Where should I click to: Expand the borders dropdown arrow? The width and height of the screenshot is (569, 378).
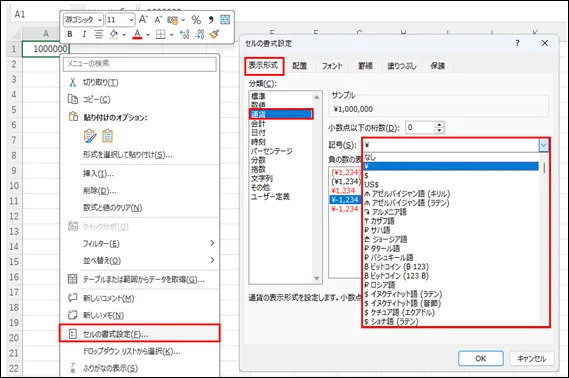coord(171,35)
